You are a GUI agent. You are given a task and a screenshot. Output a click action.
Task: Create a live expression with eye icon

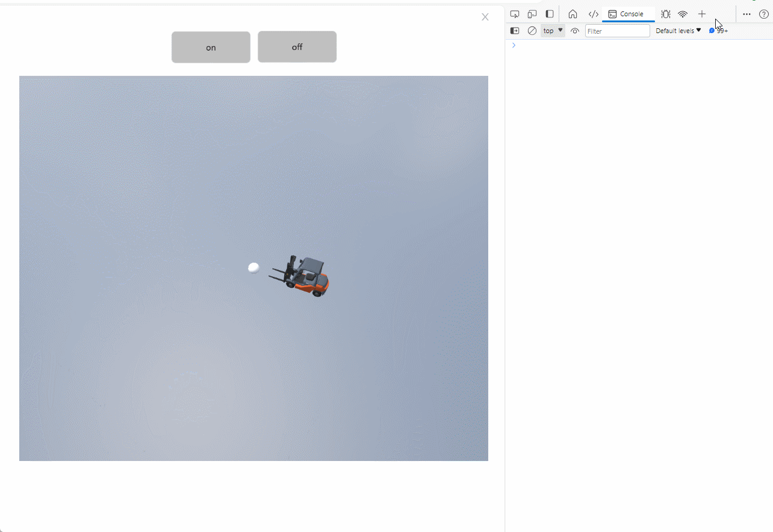click(575, 31)
